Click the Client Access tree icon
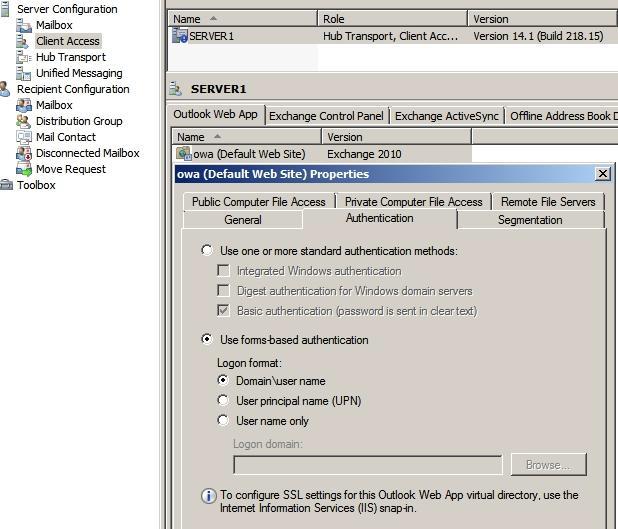Image resolution: width=618 pixels, height=529 pixels. pos(23,41)
